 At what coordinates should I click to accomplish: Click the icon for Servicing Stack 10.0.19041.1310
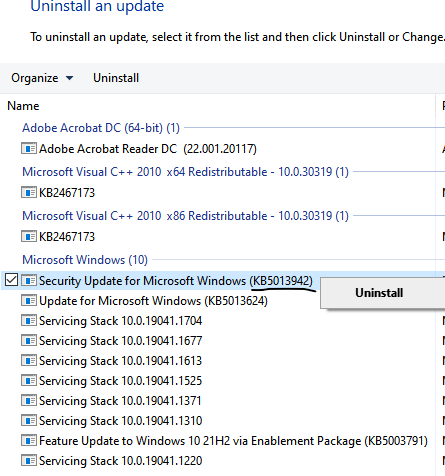click(x=29, y=421)
